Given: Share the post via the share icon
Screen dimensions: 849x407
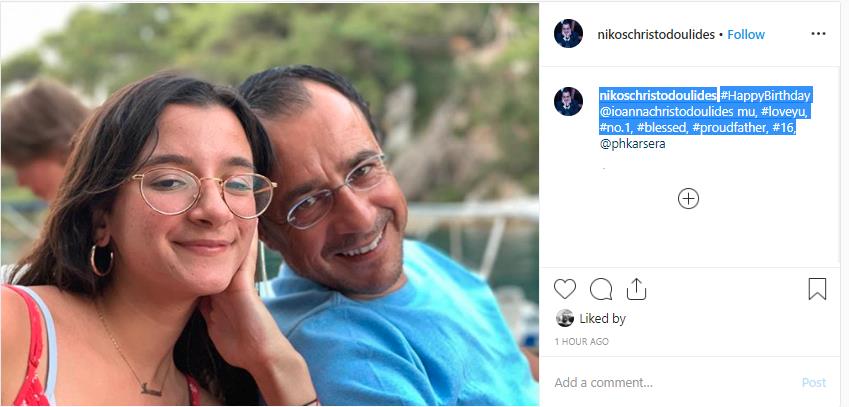Looking at the screenshot, I should 636,290.
